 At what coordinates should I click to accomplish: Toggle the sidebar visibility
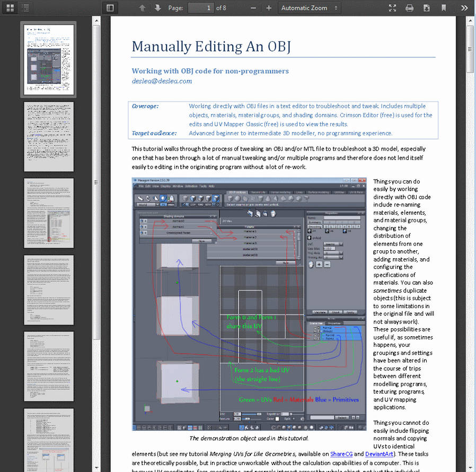pos(110,7)
